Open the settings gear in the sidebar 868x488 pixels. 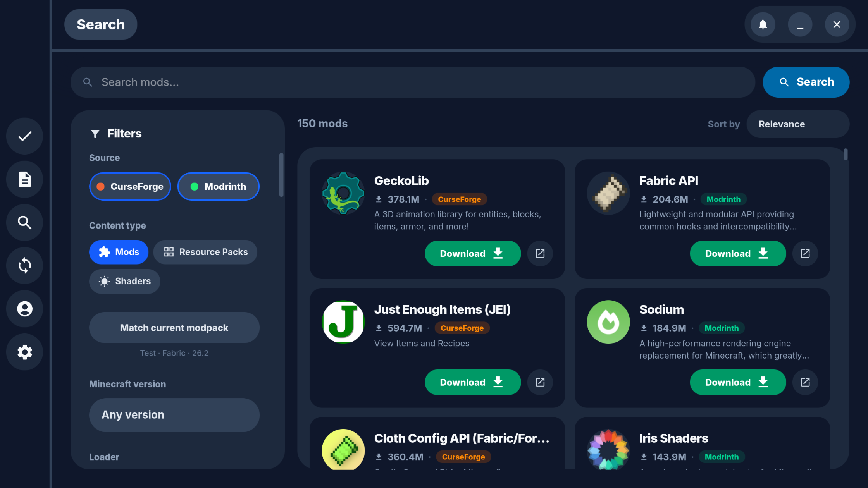pyautogui.click(x=25, y=352)
